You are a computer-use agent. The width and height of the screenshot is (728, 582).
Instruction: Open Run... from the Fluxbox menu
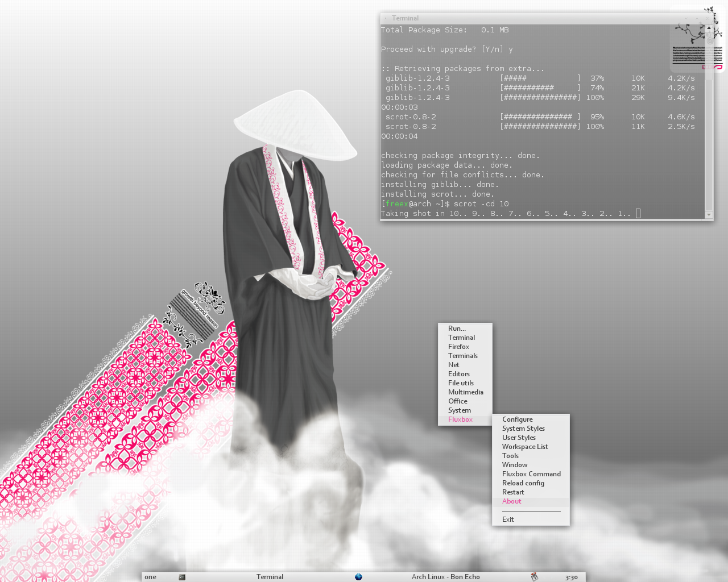[465, 329]
